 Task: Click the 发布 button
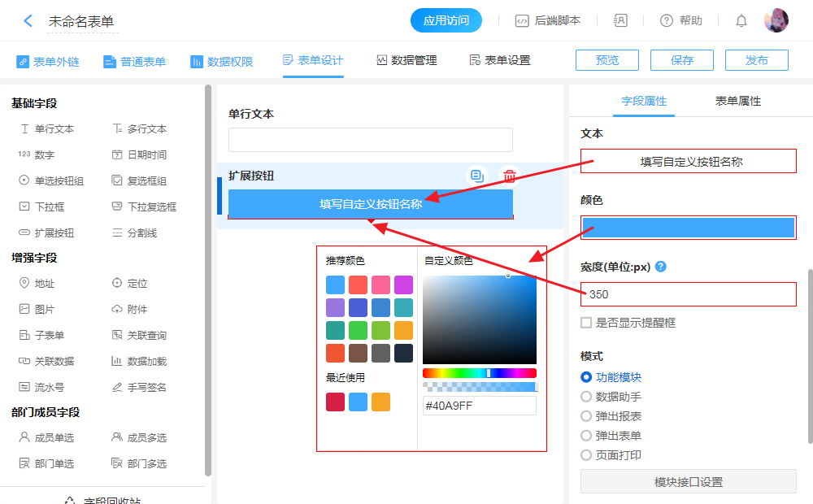tap(756, 60)
